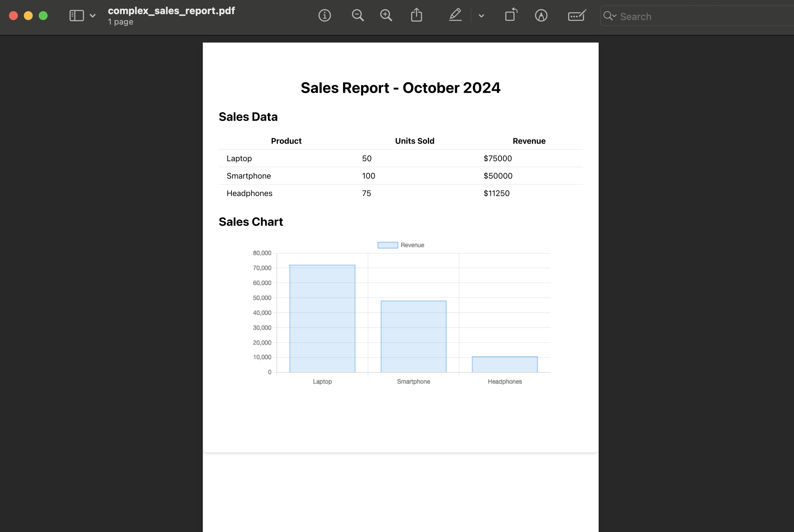Screen dimensions: 794x532
Task: Click the Revenue legend label
Action: pos(412,245)
